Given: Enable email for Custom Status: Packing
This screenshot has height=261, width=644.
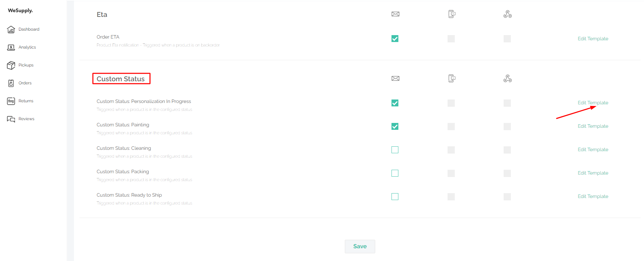Looking at the screenshot, I should pos(395,173).
